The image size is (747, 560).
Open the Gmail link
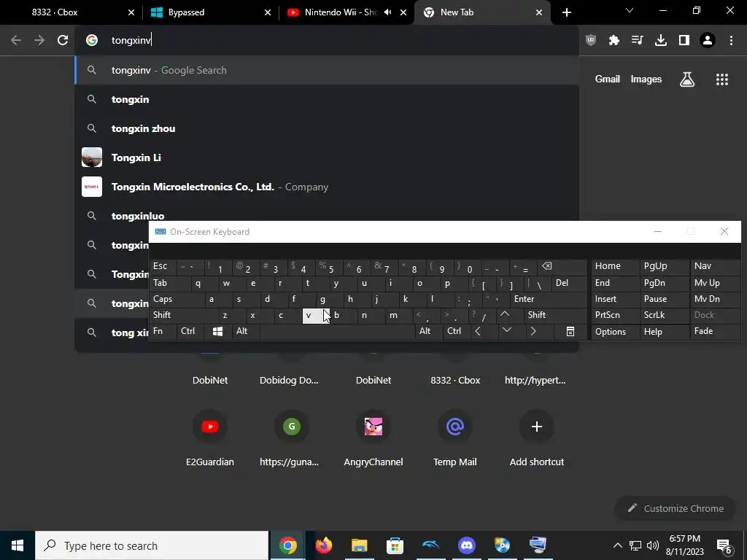608,79
